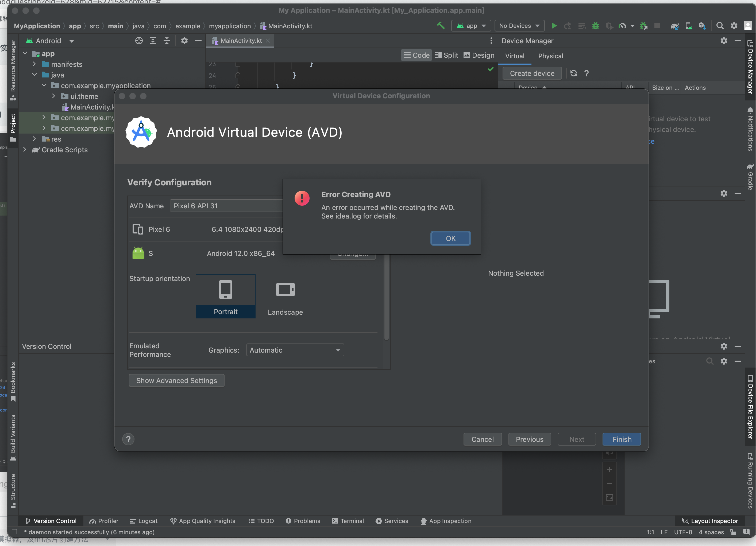Viewport: 756px width, 546px height.
Task: Click refresh icon in Device Manager
Action: pos(573,73)
